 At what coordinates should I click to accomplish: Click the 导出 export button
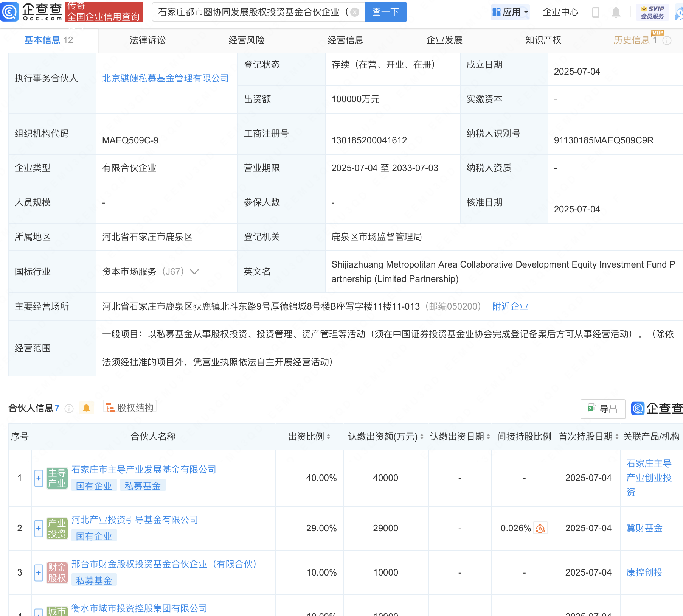pyautogui.click(x=603, y=409)
